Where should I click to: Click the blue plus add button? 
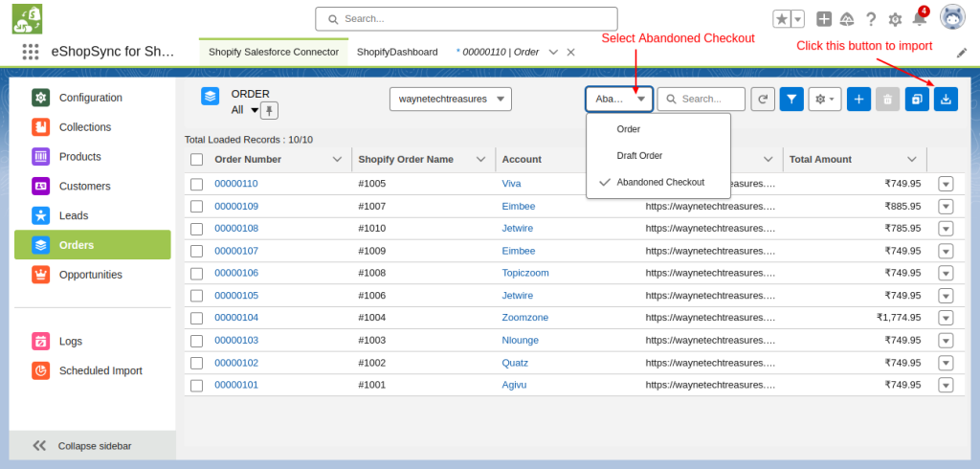[x=858, y=99]
